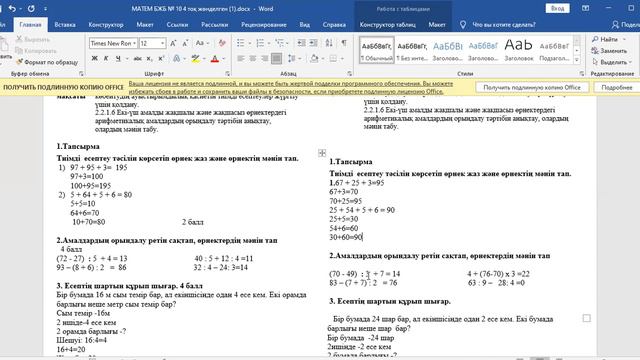
Task: Open the Справка tab
Action: (334, 24)
